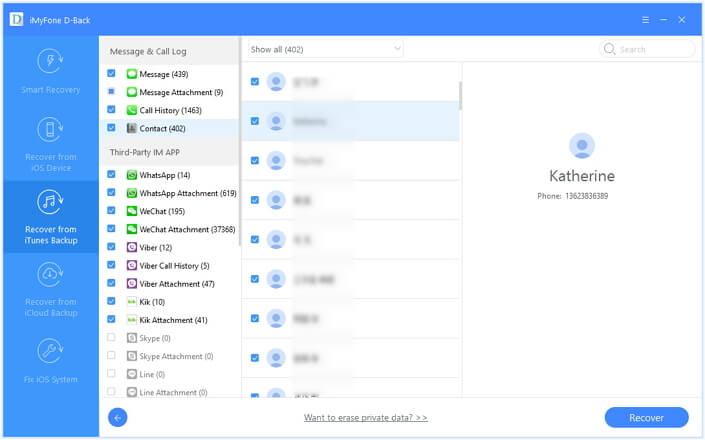
Task: Toggle the Message Attachment (9) checkbox
Action: point(111,91)
